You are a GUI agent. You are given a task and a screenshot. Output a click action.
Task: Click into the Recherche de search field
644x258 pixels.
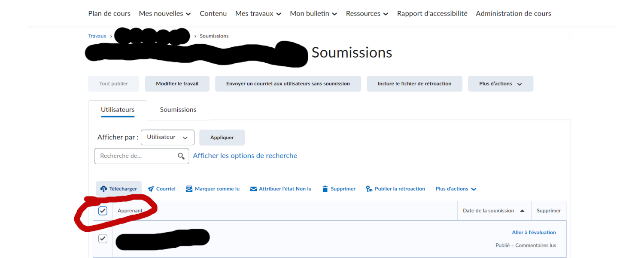pos(137,156)
